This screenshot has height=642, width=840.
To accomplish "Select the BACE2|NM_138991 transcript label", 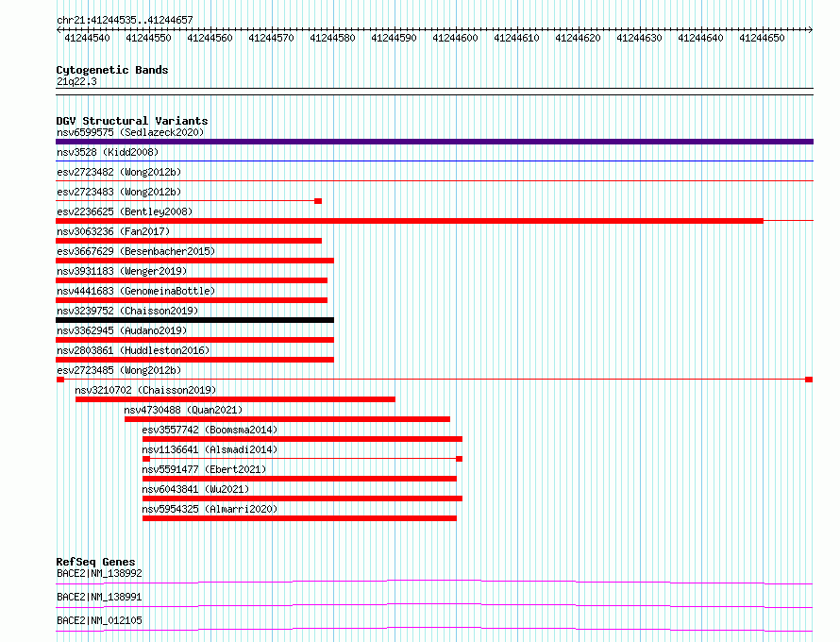I will [99, 597].
